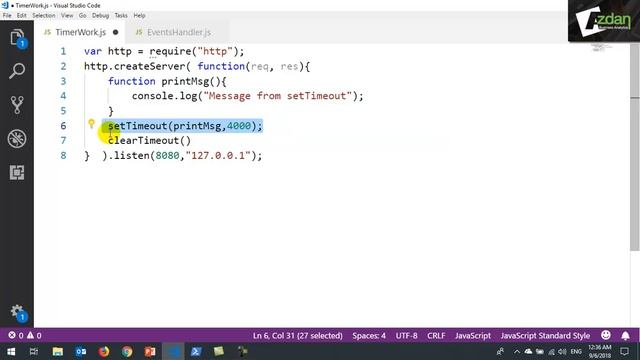Click the feedback smiley icon
Viewport: 640px width, 360px height.
[606, 335]
